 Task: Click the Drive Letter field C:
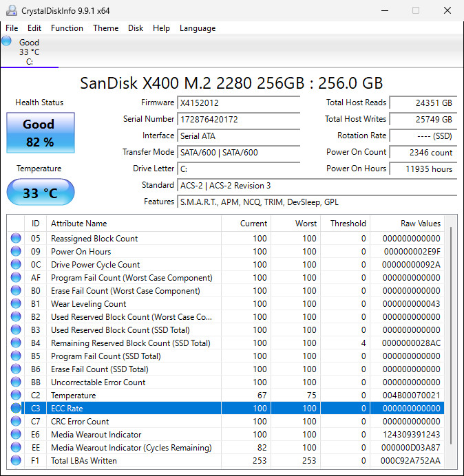click(239, 169)
